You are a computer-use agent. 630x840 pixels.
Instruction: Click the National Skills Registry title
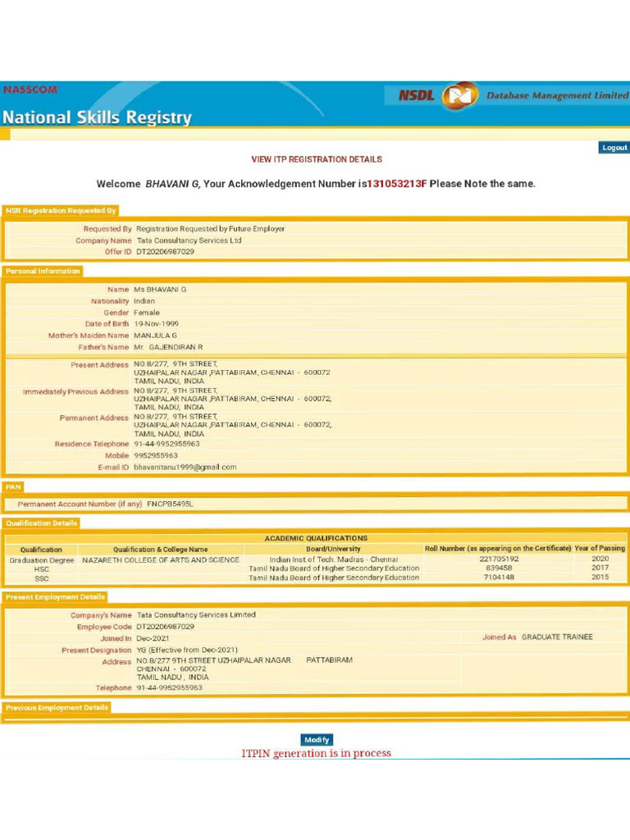point(97,117)
